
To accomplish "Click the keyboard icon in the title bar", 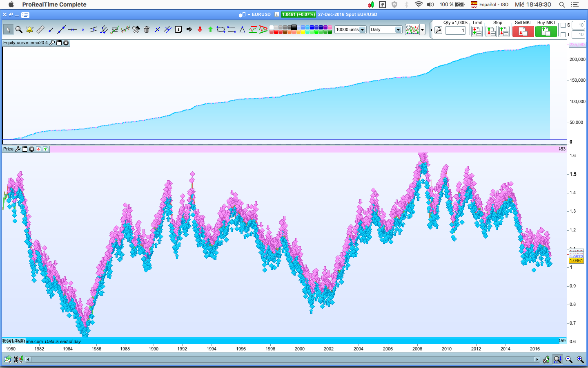I will [x=25, y=15].
